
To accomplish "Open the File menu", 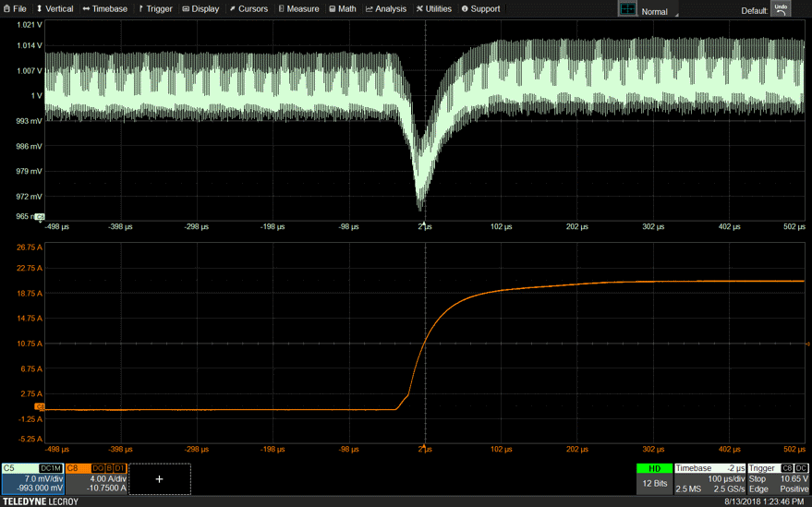I will (14, 9).
